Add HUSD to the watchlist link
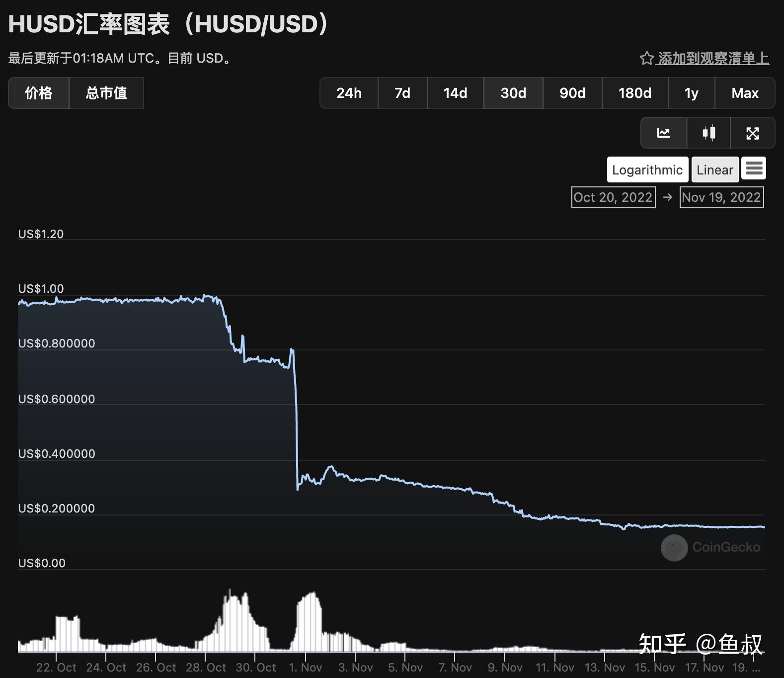784x678 pixels. click(713, 59)
